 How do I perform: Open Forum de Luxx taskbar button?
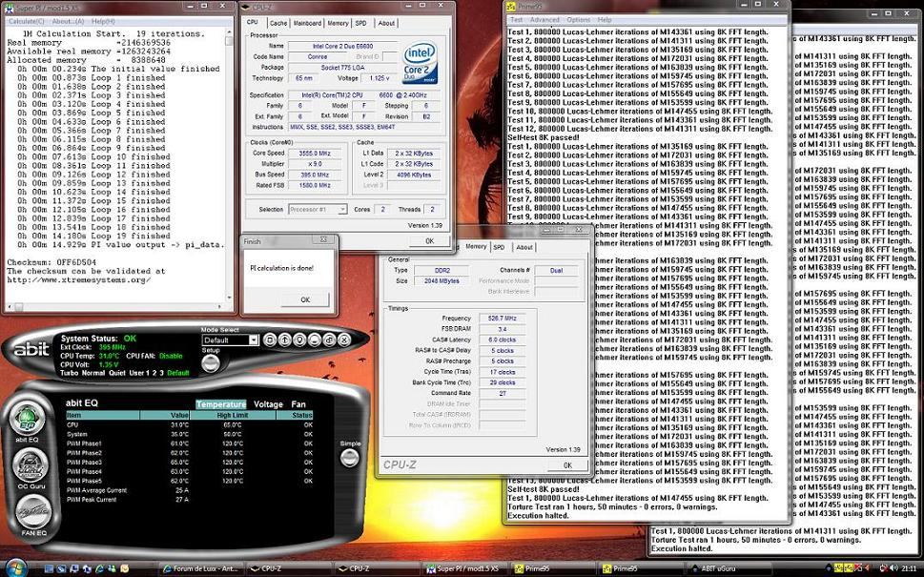click(199, 568)
